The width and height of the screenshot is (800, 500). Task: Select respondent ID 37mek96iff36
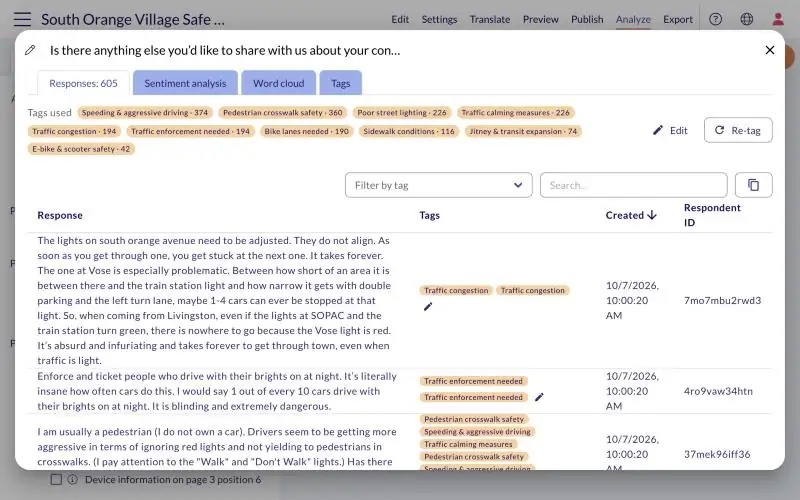(717, 454)
